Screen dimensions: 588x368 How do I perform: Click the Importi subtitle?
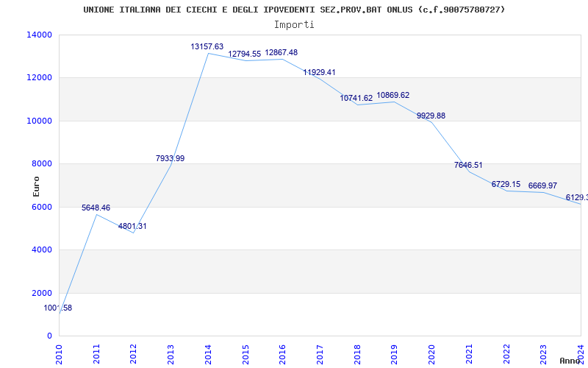(294, 25)
